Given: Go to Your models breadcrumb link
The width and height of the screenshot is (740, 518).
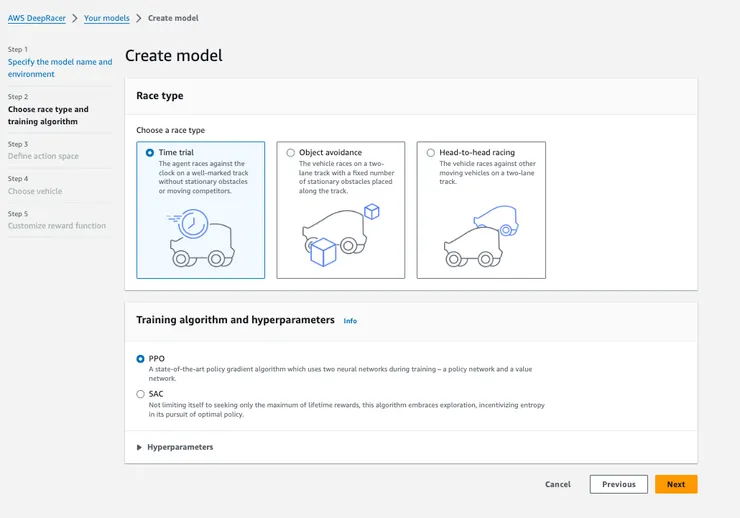Looking at the screenshot, I should tap(106, 18).
